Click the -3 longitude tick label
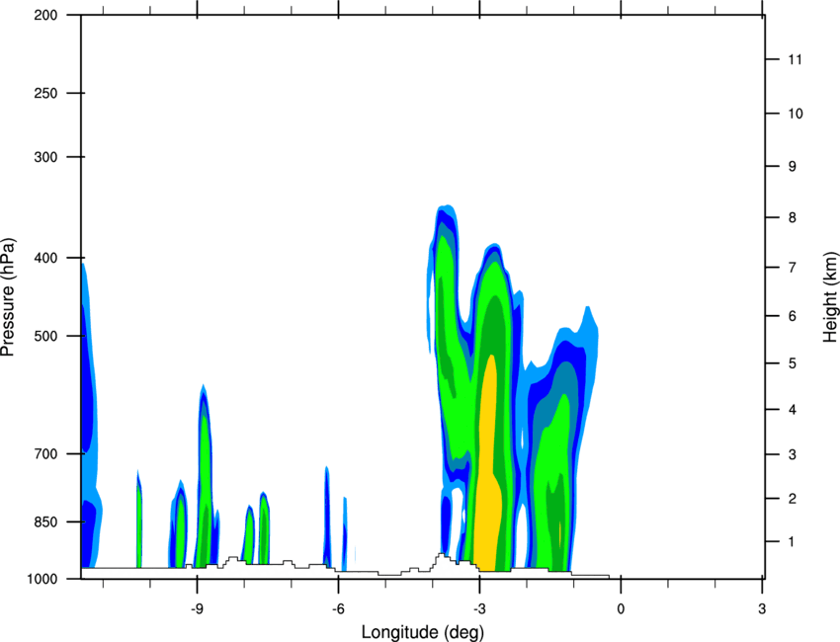This screenshot has width=840, height=642. [479, 608]
